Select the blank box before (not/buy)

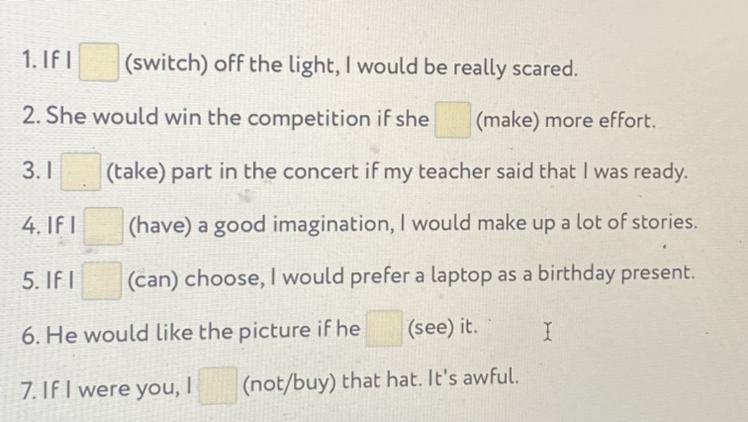pos(218,385)
